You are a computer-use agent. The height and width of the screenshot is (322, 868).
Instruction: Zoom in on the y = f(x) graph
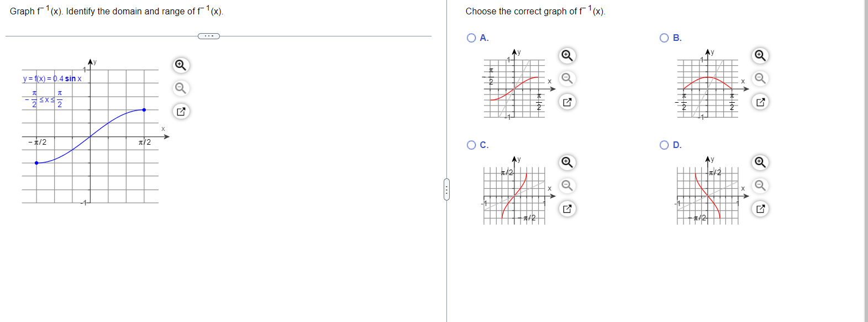180,65
